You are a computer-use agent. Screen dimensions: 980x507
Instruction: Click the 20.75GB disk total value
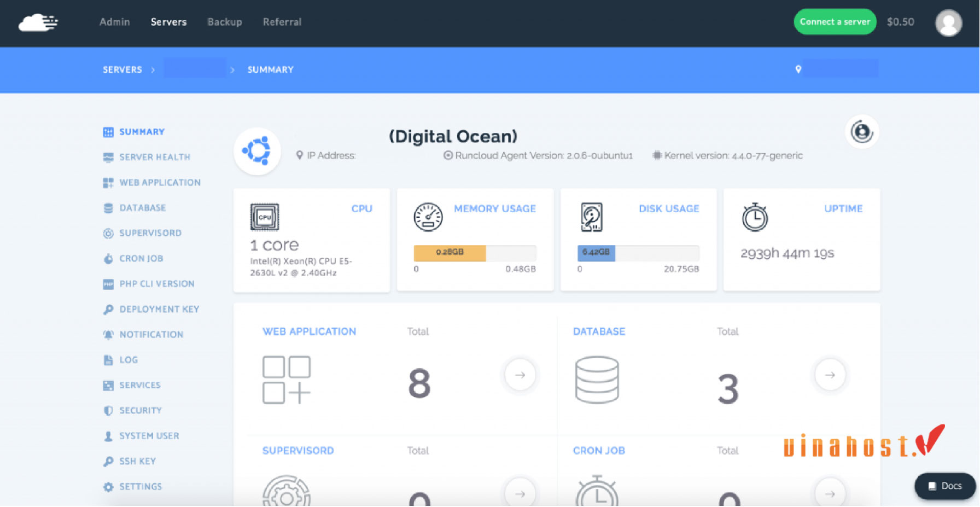(681, 270)
